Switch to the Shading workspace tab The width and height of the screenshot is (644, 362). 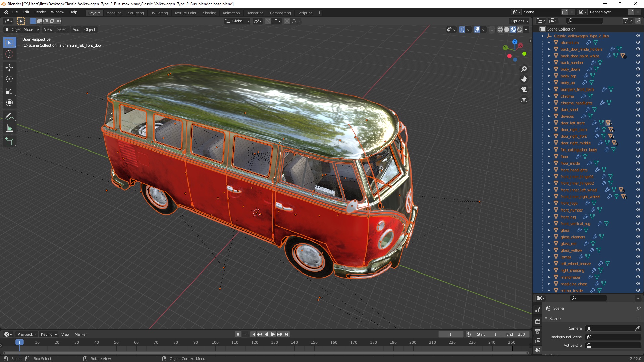(x=209, y=13)
